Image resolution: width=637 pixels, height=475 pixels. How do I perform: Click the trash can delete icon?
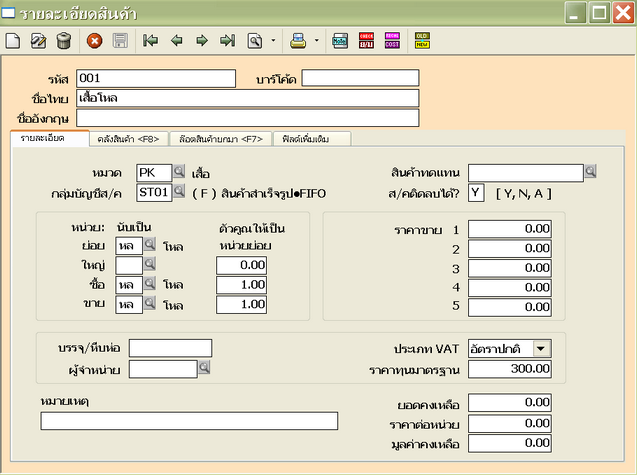64,41
